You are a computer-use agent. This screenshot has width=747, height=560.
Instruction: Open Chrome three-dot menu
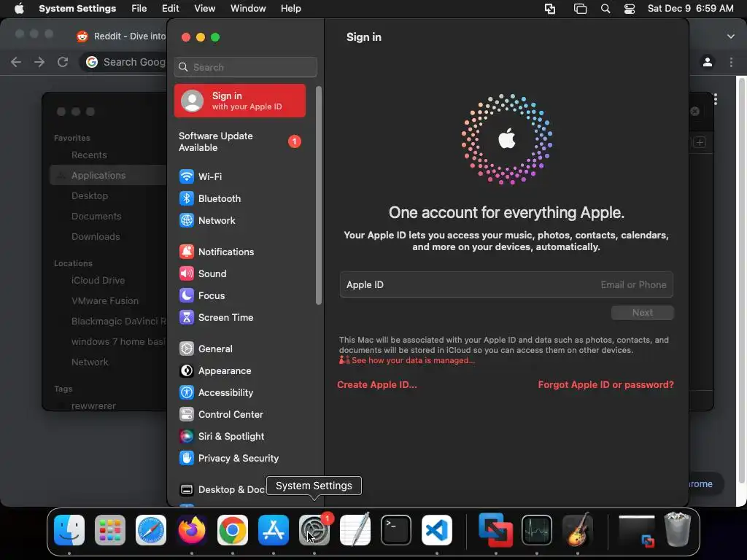(x=731, y=62)
